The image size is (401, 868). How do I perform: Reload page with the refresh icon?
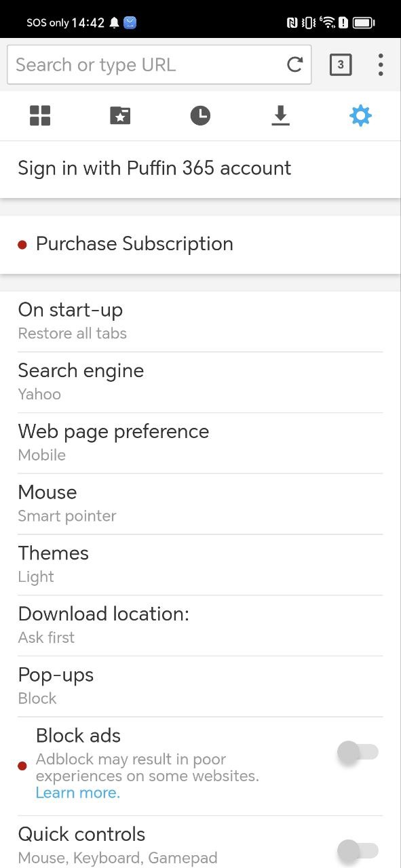coord(295,65)
